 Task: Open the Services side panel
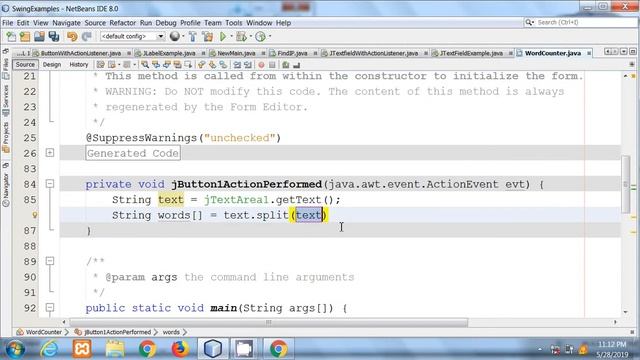pyautogui.click(x=6, y=100)
